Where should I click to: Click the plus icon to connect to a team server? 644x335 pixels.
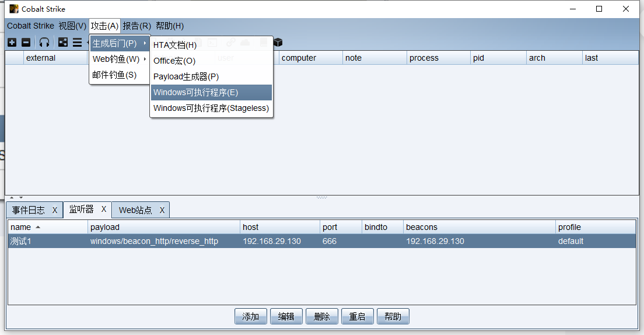[12, 43]
